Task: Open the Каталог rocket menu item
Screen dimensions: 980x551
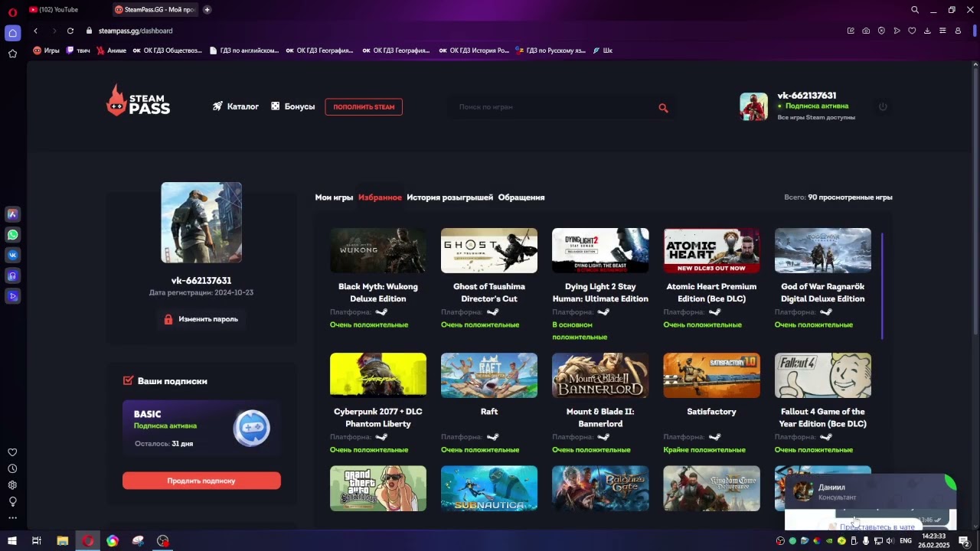Action: coord(236,106)
